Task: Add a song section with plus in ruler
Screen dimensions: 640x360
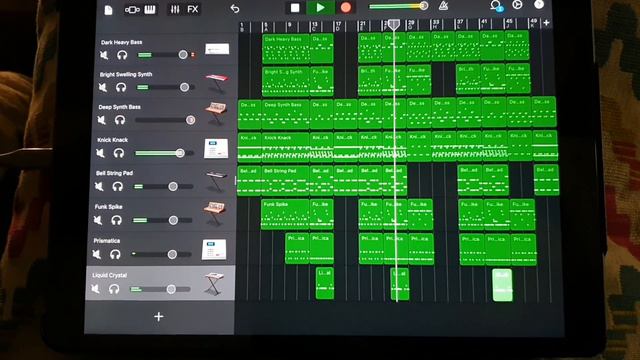Action: 546,23
